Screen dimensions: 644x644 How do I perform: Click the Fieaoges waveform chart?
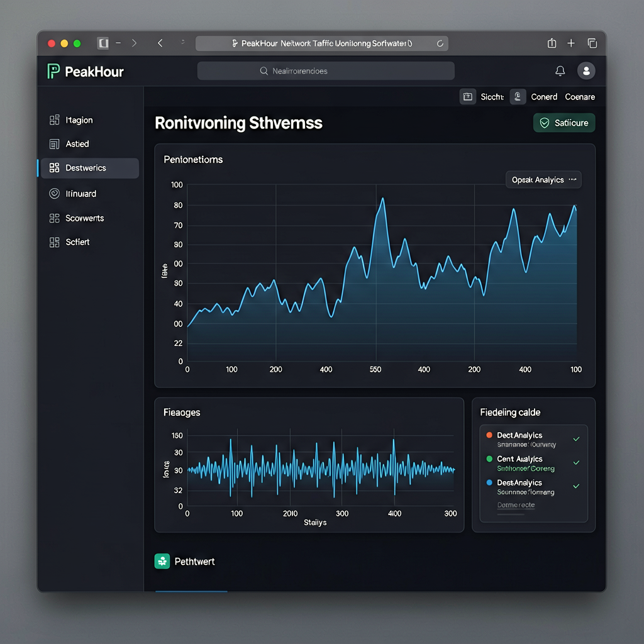pyautogui.click(x=320, y=469)
